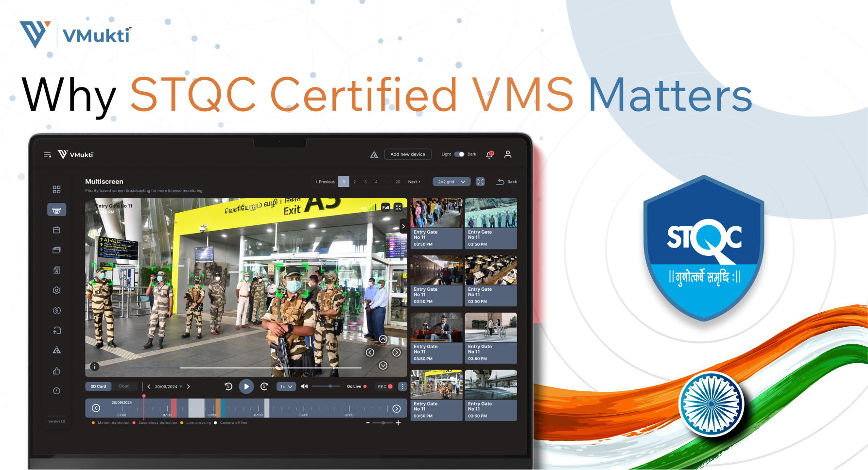The image size is (868, 470).
Task: Click the Next page button
Action: 414,182
